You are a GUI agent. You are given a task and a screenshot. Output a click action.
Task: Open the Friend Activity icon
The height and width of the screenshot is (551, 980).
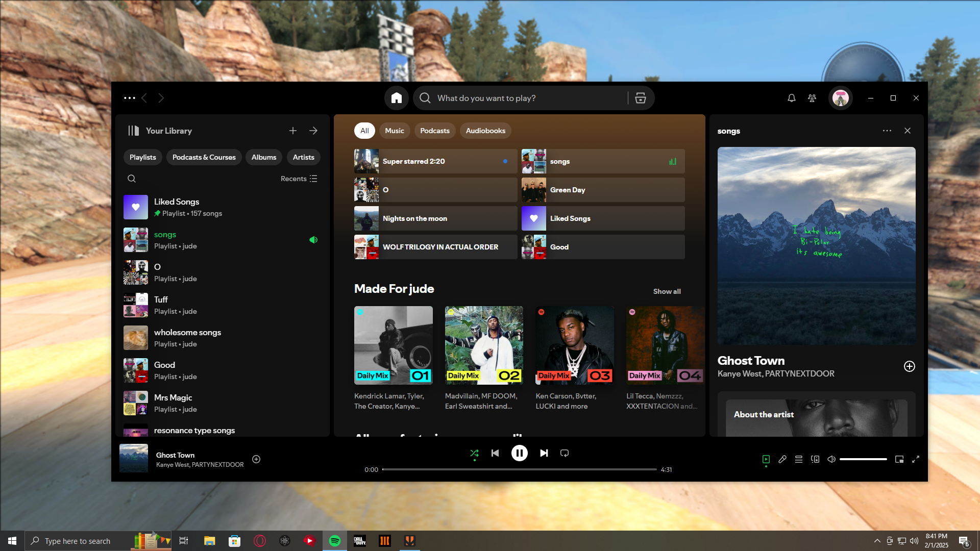coord(812,98)
